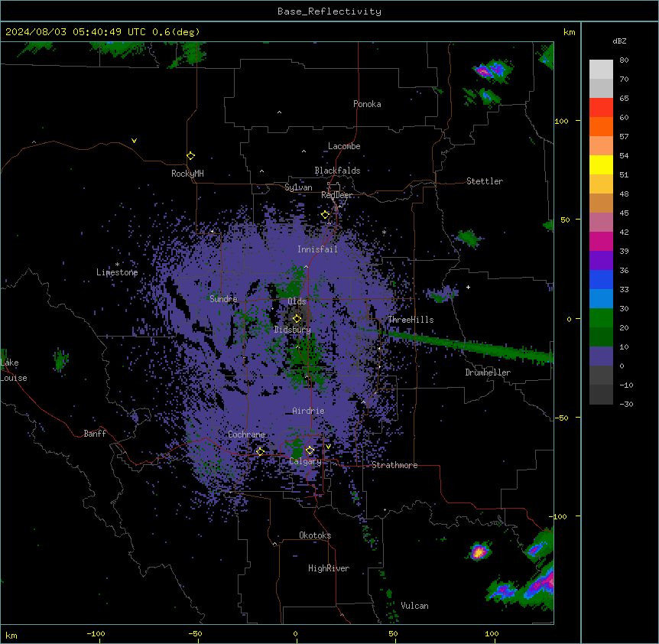The height and width of the screenshot is (644, 659).
Task: Pick the mauve 42-45 dBZ swatch
Action: [x=601, y=222]
